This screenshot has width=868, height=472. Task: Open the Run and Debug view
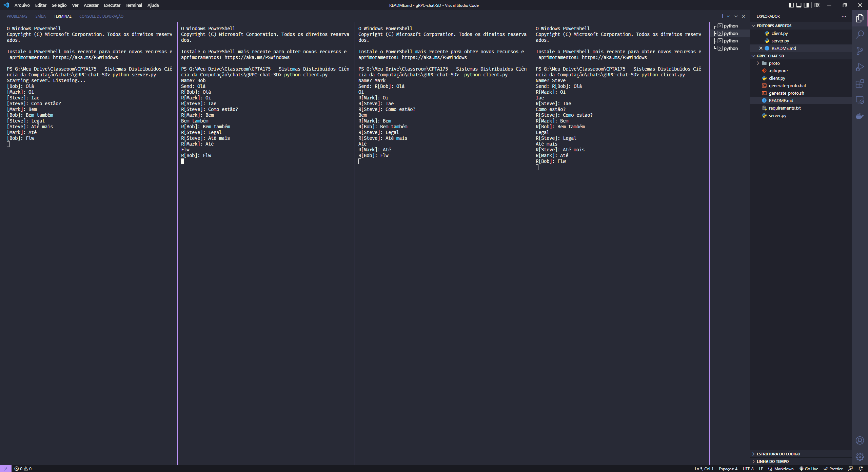click(860, 67)
